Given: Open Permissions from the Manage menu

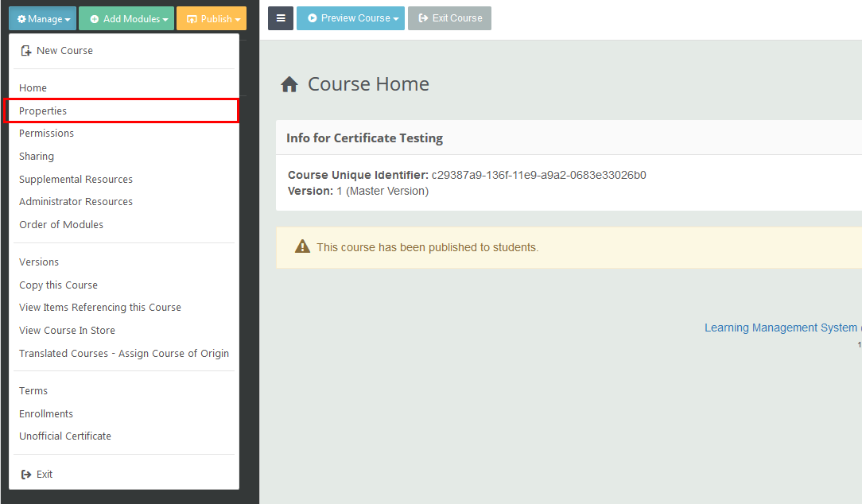Looking at the screenshot, I should click(46, 133).
